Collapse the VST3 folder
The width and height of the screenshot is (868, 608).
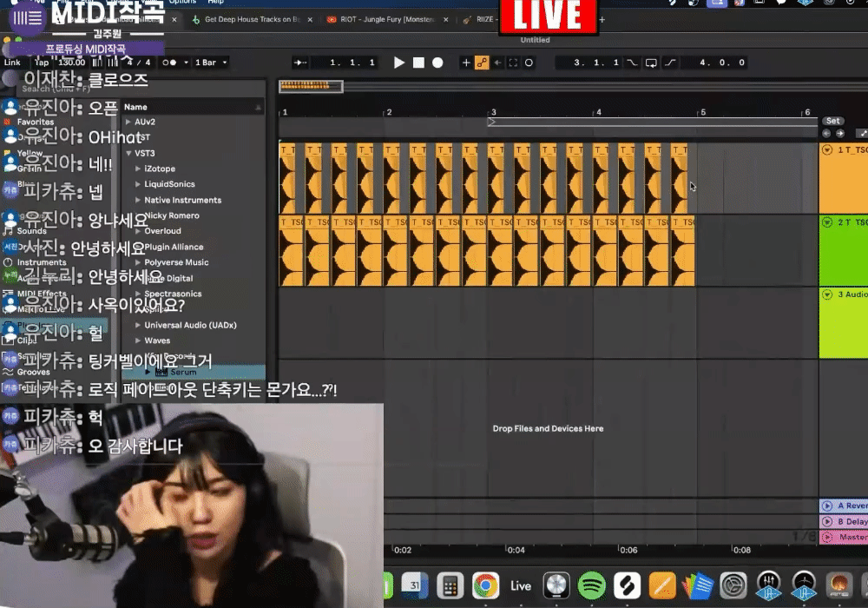click(128, 154)
